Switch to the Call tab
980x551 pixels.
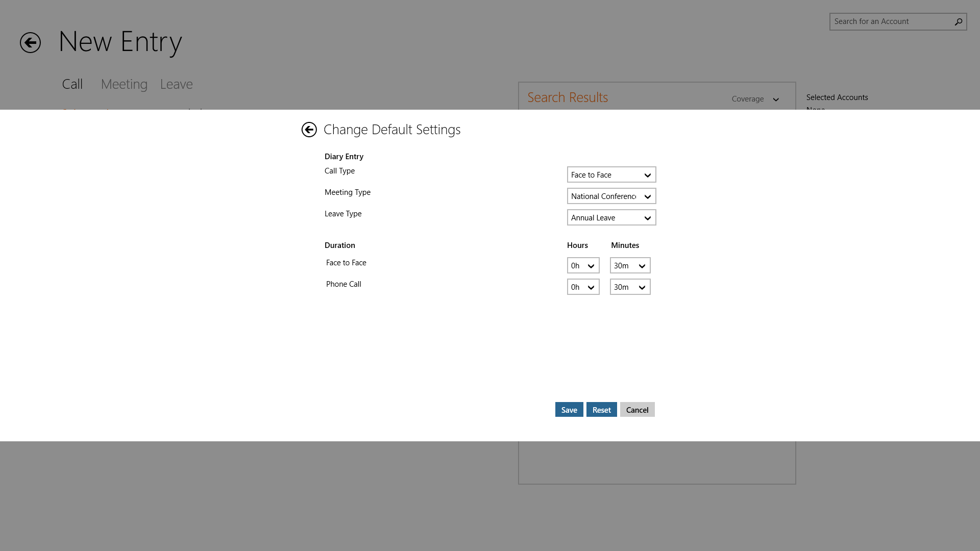pyautogui.click(x=72, y=84)
